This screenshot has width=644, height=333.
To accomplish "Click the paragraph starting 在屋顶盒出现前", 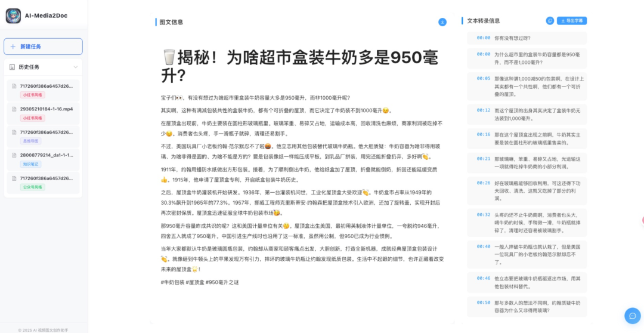I will point(302,128).
